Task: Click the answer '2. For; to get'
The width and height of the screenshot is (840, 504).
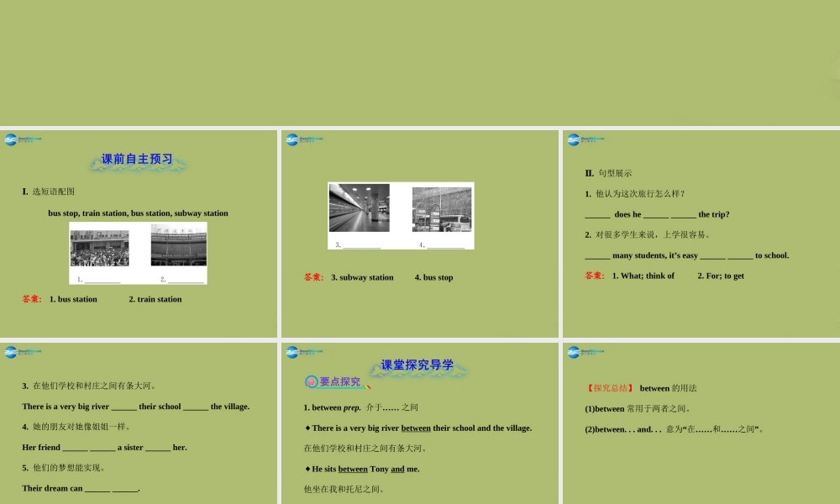Action: pyautogui.click(x=721, y=276)
